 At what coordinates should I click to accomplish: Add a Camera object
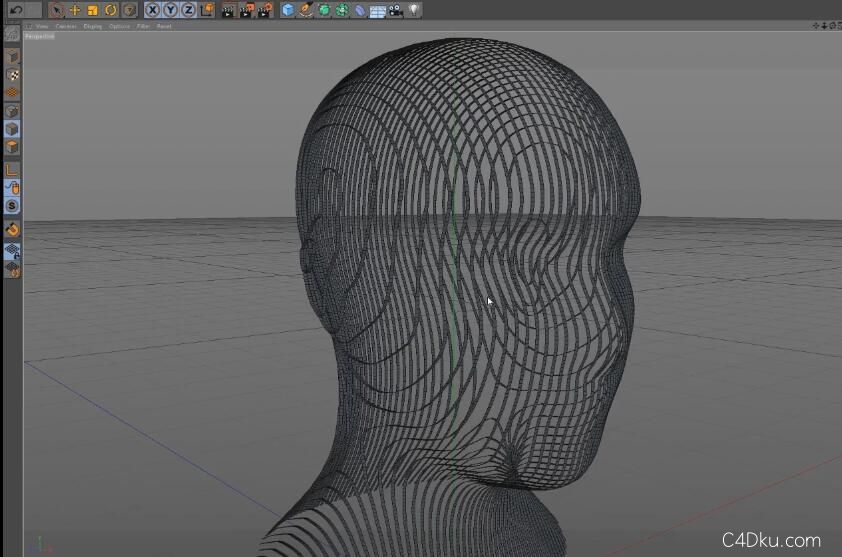pyautogui.click(x=396, y=10)
